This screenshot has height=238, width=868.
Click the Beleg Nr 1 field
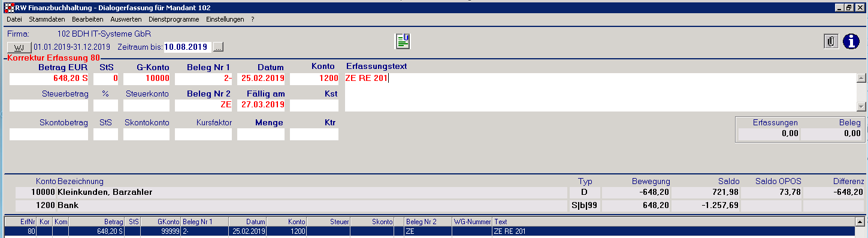point(203,79)
